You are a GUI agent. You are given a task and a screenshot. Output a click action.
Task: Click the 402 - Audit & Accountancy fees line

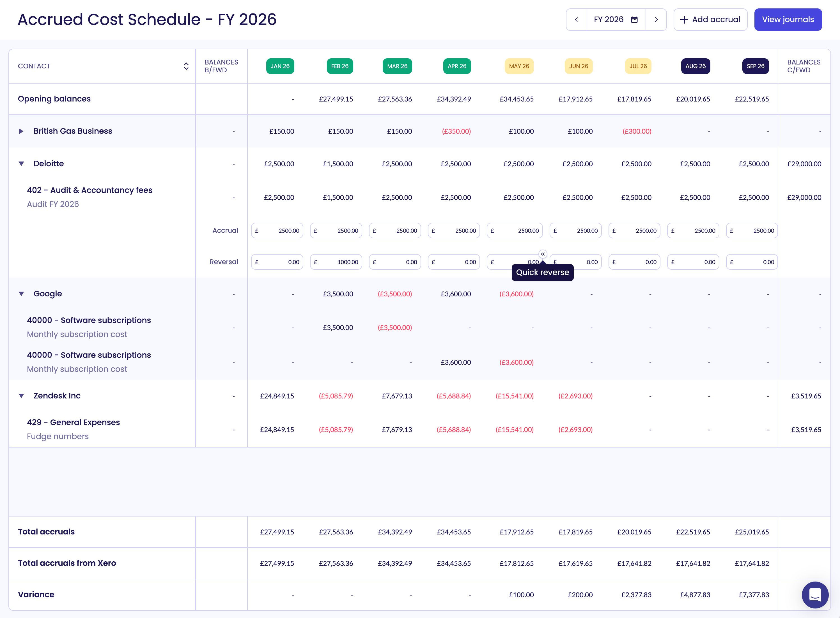coord(89,190)
